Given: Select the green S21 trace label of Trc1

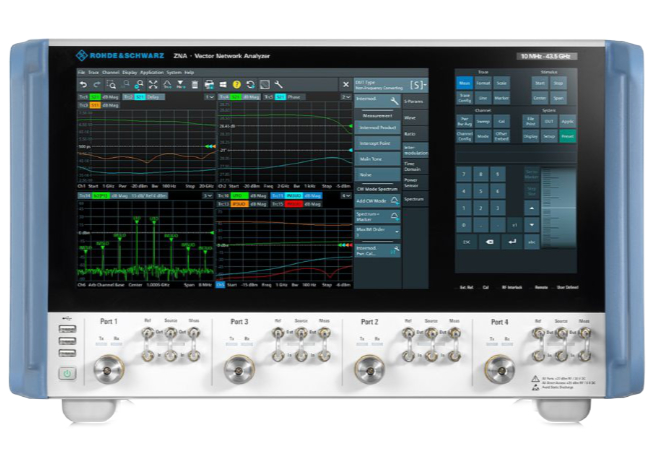Looking at the screenshot, I should coord(95,97).
